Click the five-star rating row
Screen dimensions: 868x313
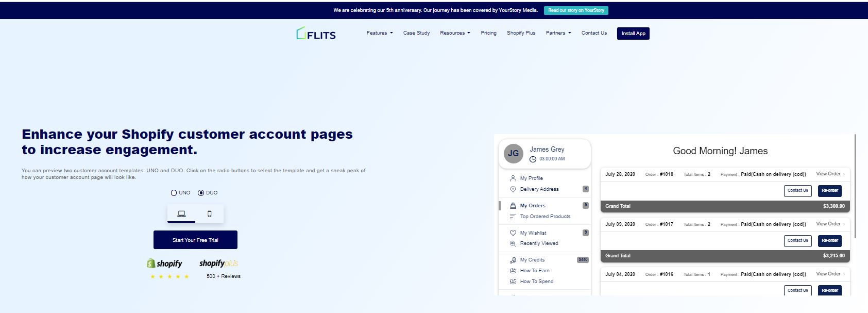[x=169, y=277]
